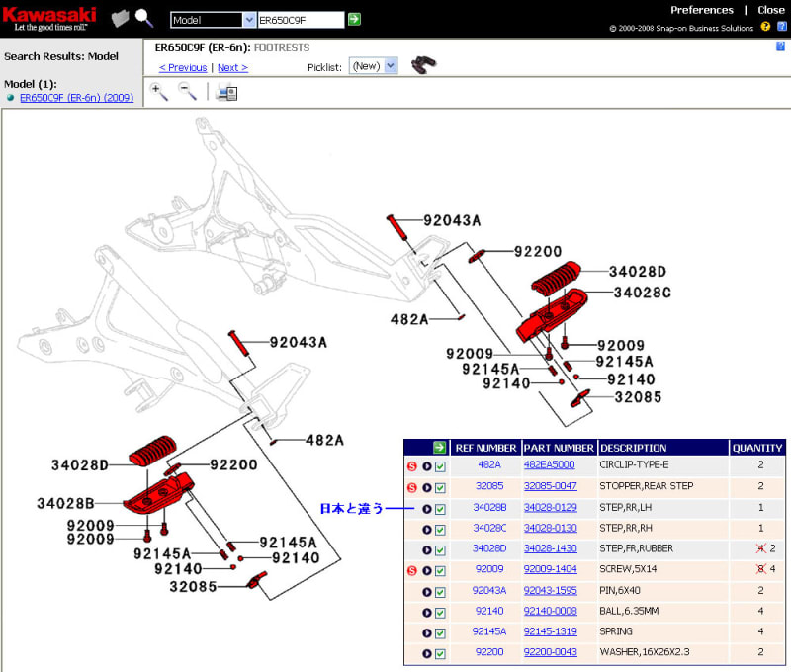The height and width of the screenshot is (672, 791).
Task: Click the red S icon in the SCREW,5X14 row
Action: (412, 570)
